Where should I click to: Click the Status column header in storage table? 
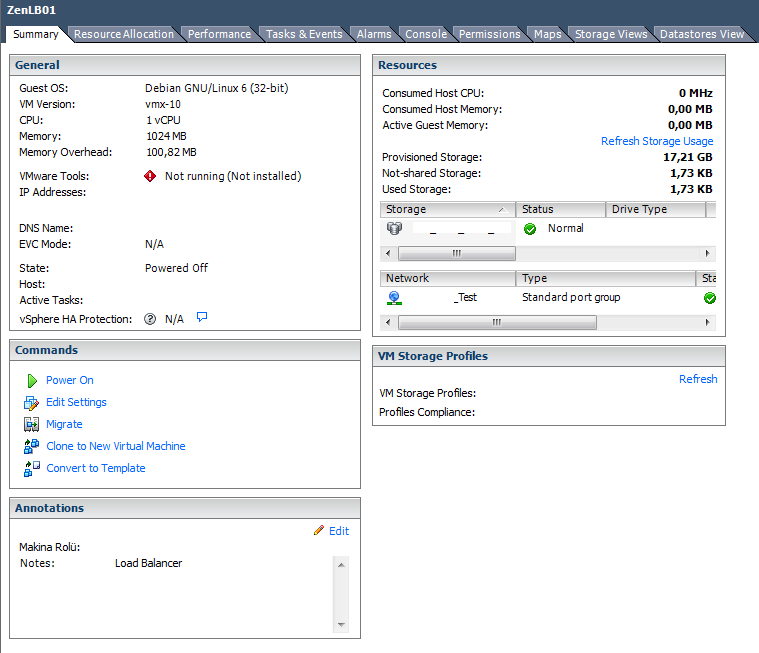561,210
